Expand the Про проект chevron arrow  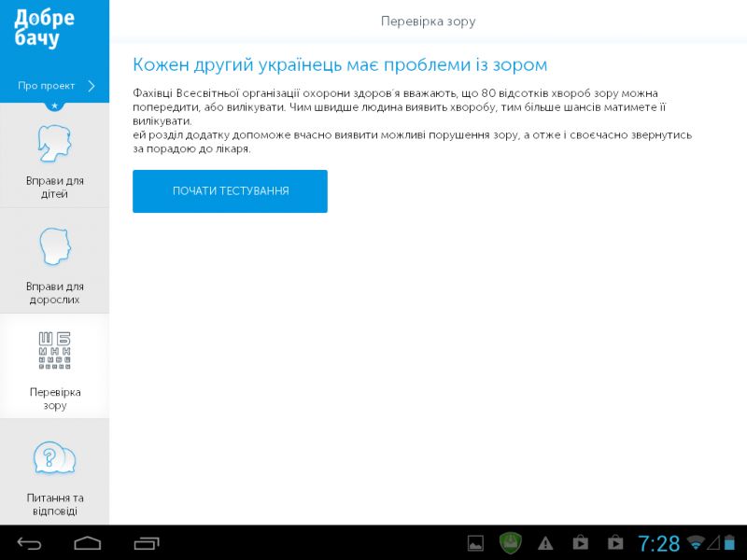coord(92,86)
